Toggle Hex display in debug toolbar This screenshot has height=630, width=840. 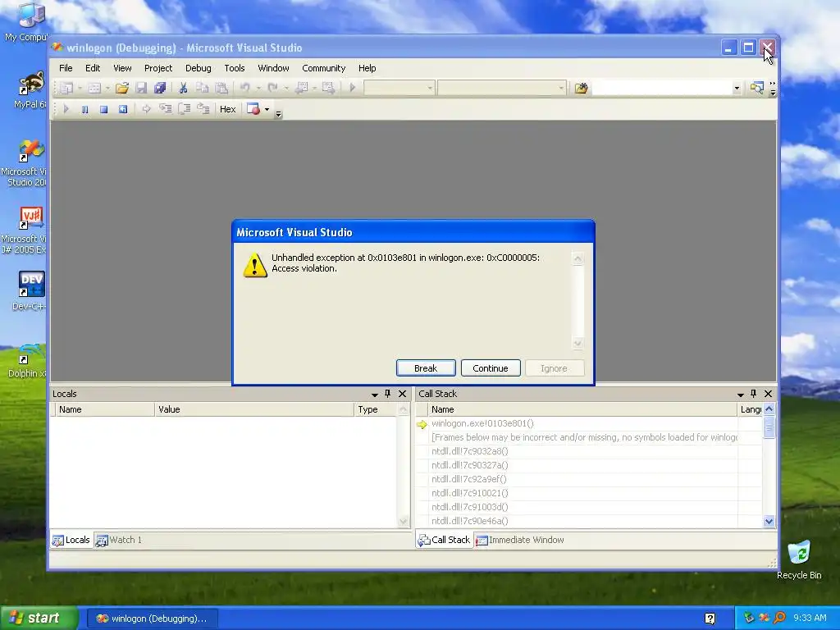click(x=228, y=109)
